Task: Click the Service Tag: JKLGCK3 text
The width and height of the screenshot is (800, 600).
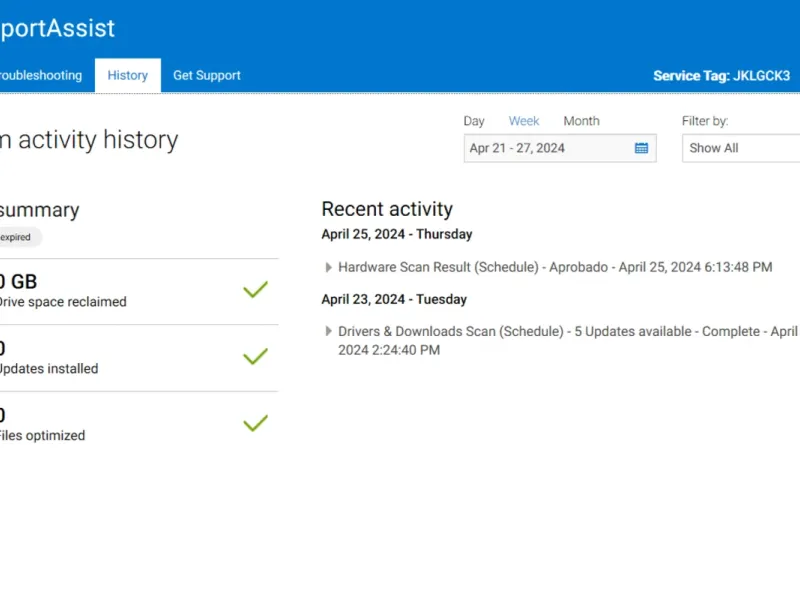Action: 721,76
